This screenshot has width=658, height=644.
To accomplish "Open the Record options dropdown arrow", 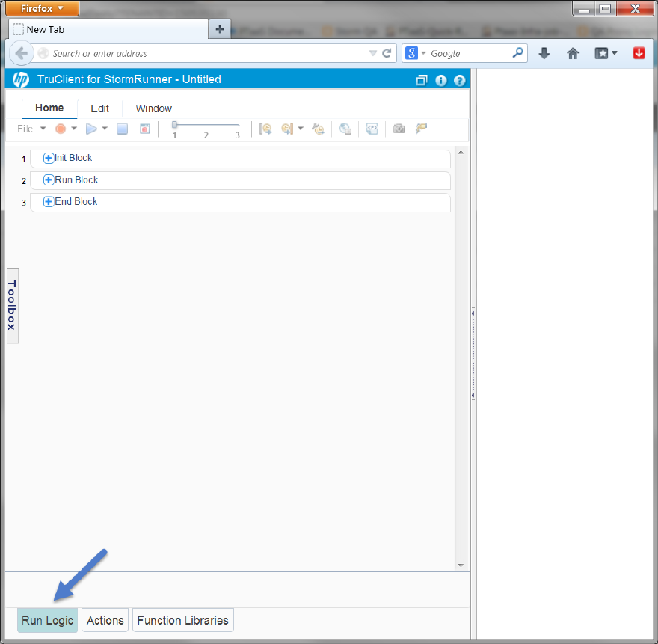I will [x=74, y=129].
